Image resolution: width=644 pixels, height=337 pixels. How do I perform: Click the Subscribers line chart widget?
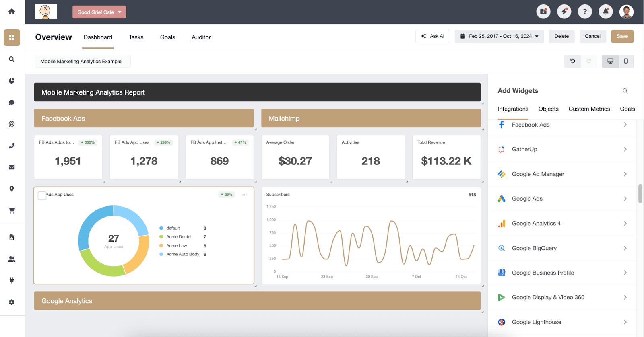point(371,235)
